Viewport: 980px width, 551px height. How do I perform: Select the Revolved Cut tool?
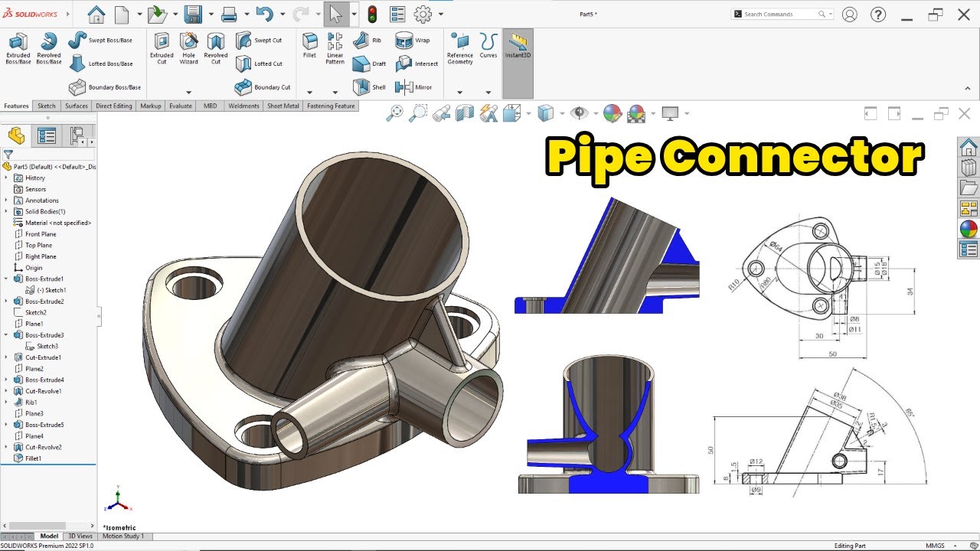216,48
